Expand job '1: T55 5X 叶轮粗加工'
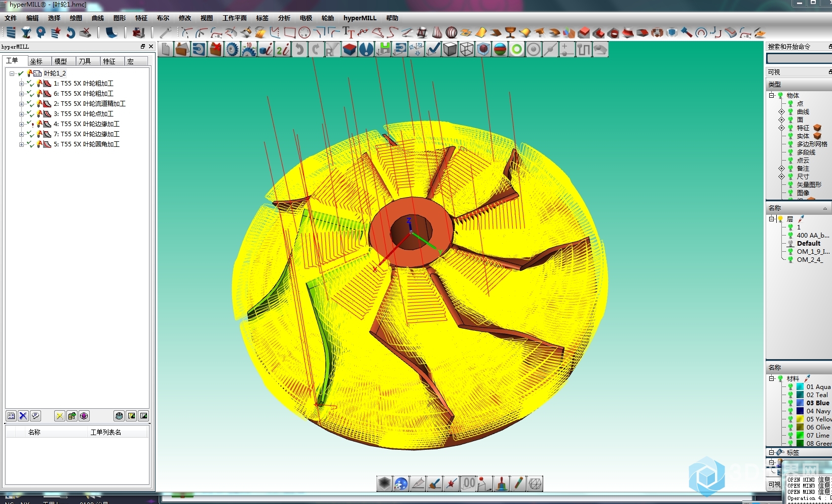 (21, 84)
